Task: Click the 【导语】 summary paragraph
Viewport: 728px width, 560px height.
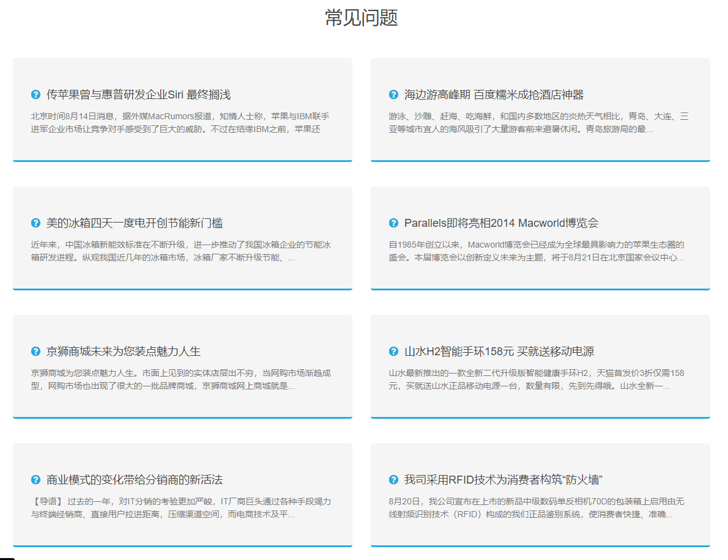Action: click(x=180, y=507)
